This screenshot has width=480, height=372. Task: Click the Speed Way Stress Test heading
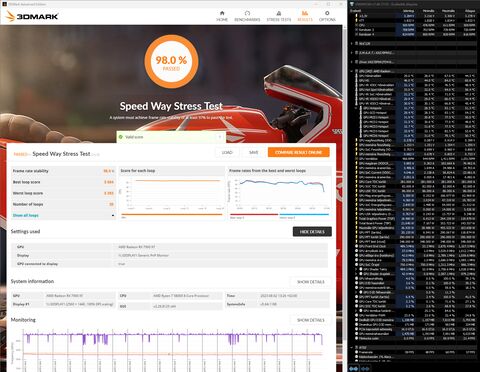171,106
